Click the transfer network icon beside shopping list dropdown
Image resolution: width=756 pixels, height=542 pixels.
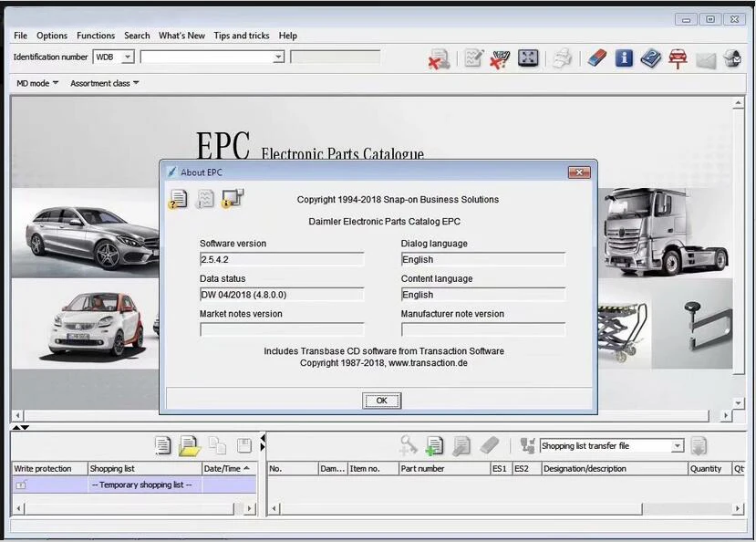(527, 445)
